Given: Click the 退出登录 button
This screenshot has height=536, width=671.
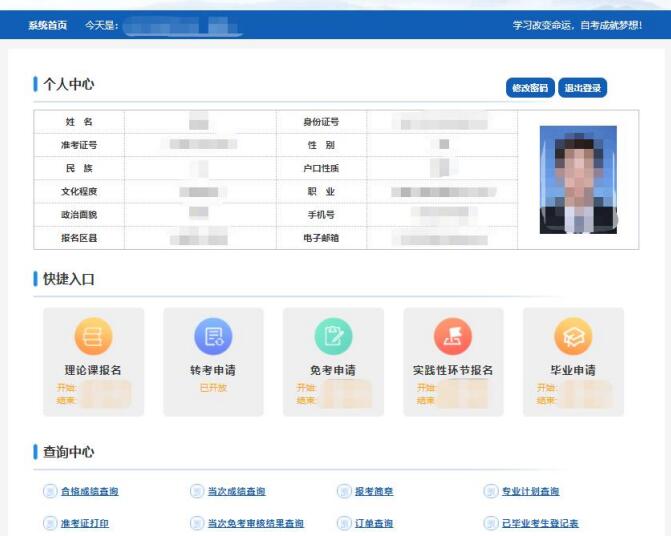Looking at the screenshot, I should (x=583, y=88).
